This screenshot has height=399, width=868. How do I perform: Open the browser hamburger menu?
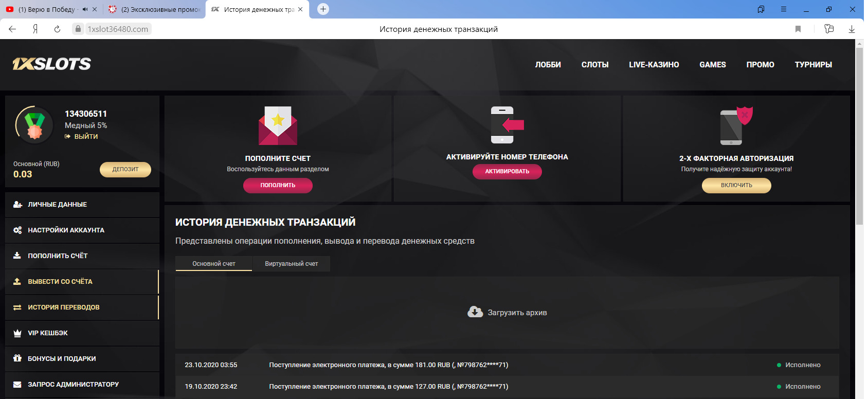pos(784,9)
